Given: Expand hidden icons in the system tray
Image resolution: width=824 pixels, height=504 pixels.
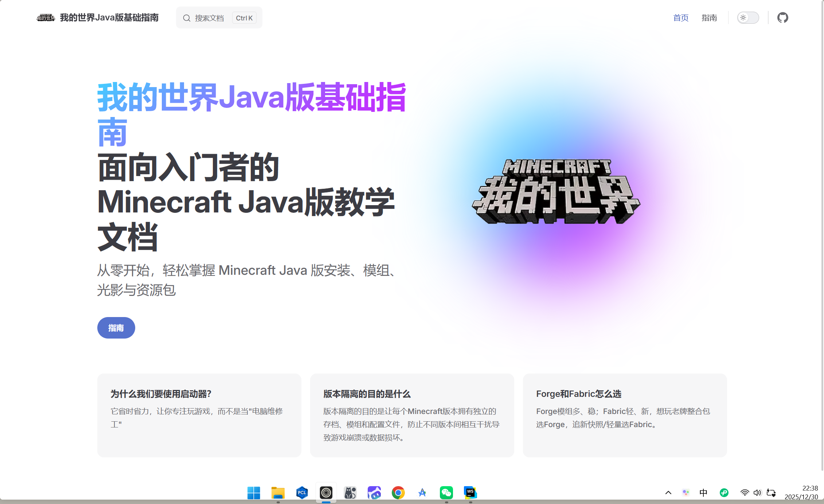Looking at the screenshot, I should click(x=668, y=492).
